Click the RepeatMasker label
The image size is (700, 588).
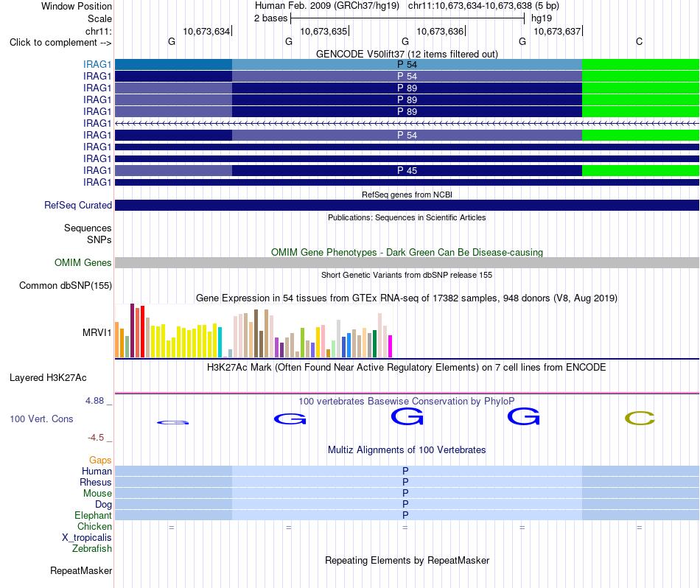[x=81, y=570]
